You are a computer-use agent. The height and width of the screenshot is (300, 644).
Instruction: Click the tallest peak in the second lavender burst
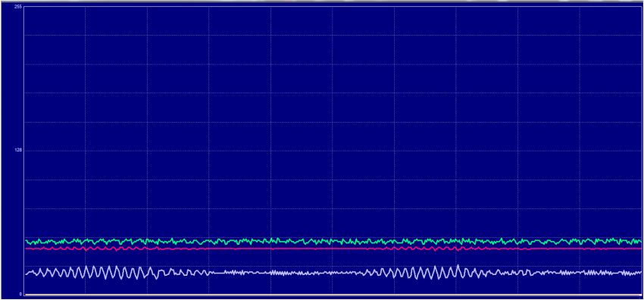coord(458,267)
